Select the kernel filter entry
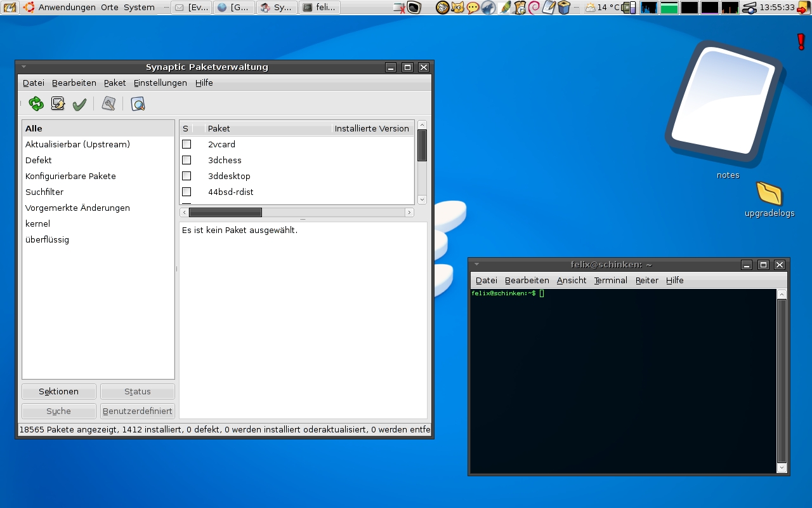This screenshot has height=508, width=812. tap(98, 224)
